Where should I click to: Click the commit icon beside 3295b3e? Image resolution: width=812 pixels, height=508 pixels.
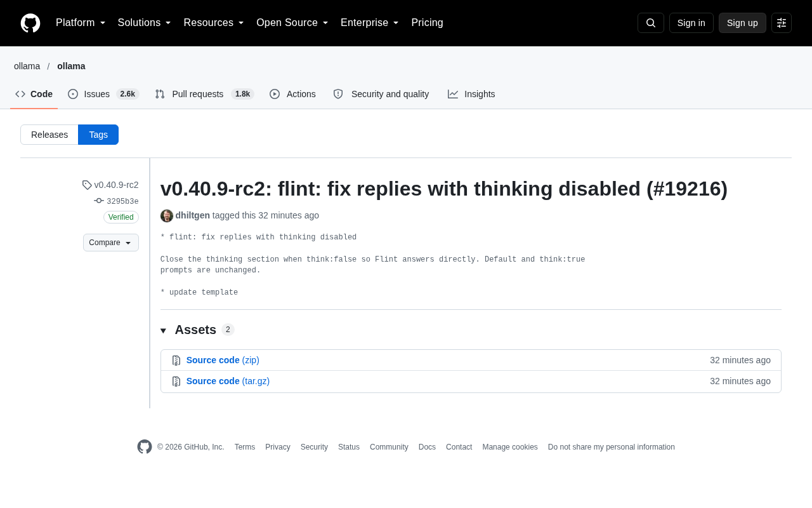coord(99,201)
